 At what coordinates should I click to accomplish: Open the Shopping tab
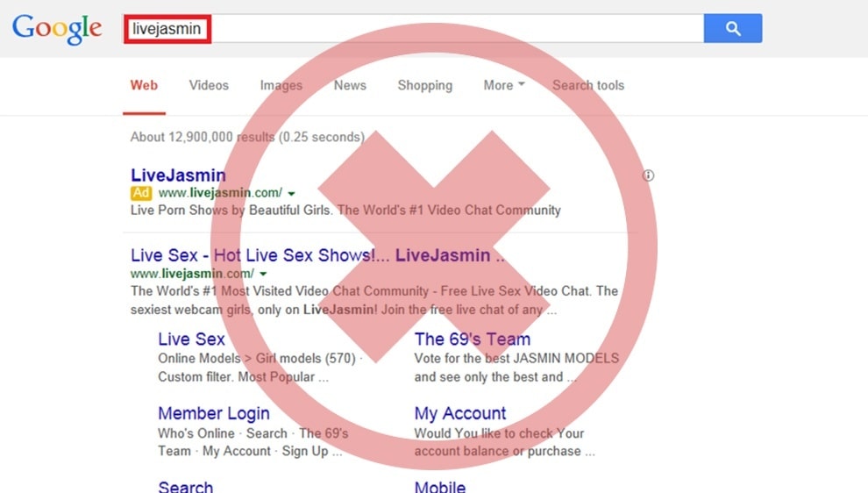point(424,85)
